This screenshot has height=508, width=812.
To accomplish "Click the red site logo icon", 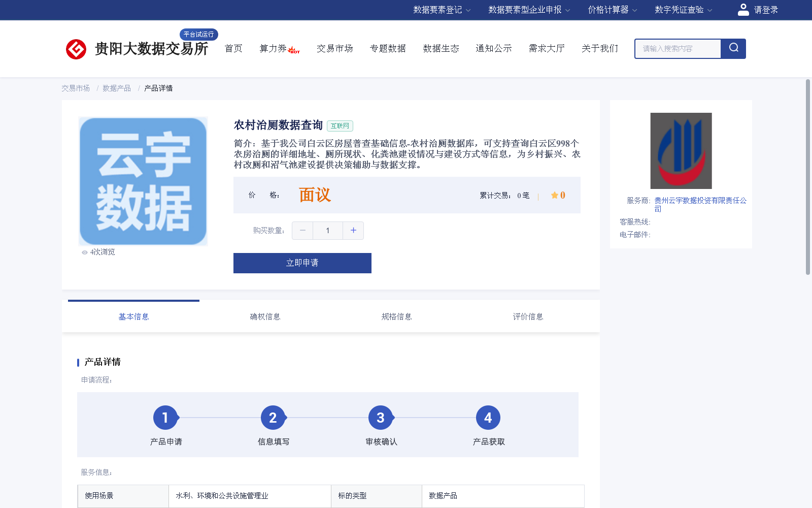I will (76, 49).
